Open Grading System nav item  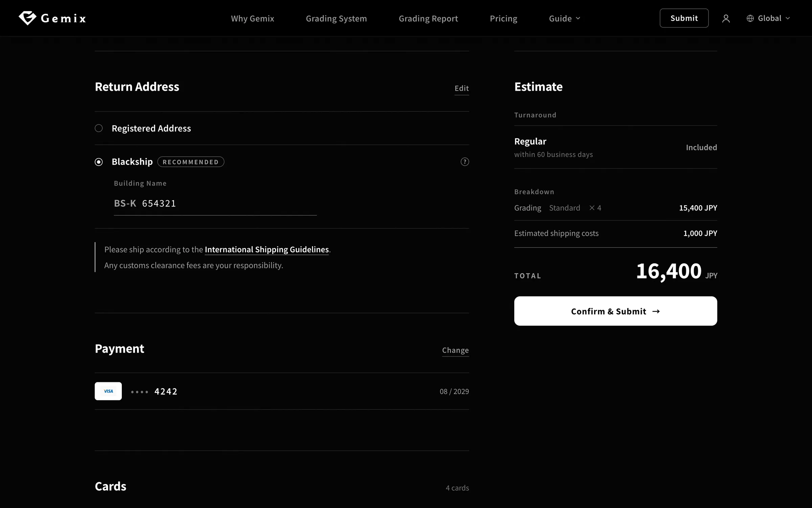[336, 18]
